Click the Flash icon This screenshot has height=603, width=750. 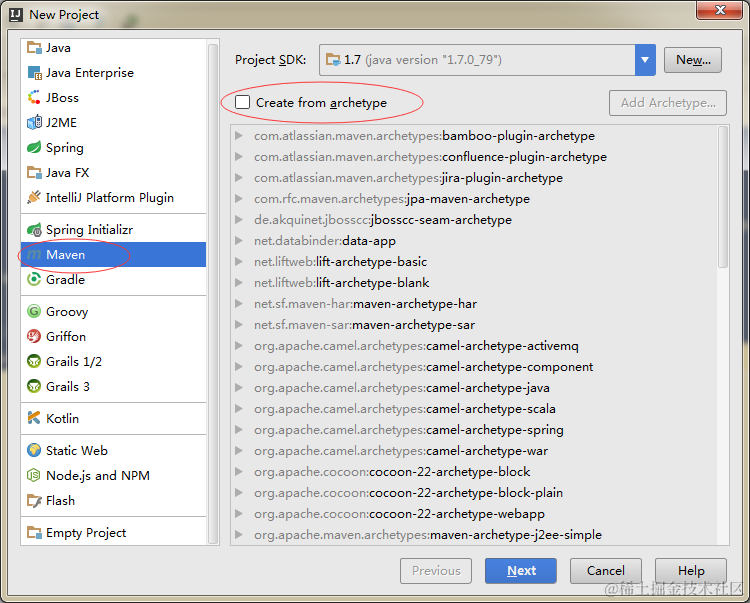click(34, 500)
